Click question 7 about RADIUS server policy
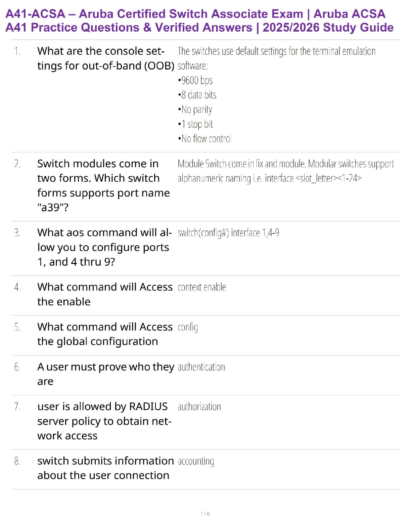 pyautogui.click(x=104, y=421)
